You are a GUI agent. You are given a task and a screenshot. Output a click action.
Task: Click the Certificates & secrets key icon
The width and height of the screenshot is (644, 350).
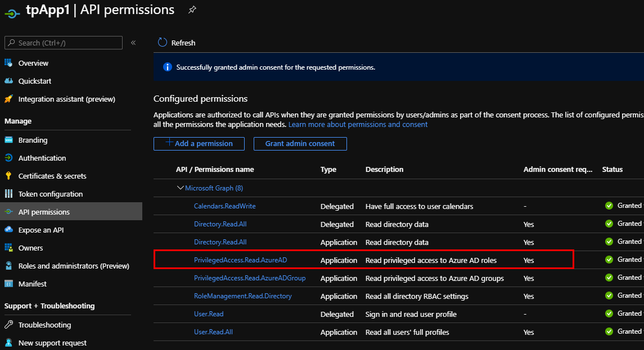click(x=8, y=176)
